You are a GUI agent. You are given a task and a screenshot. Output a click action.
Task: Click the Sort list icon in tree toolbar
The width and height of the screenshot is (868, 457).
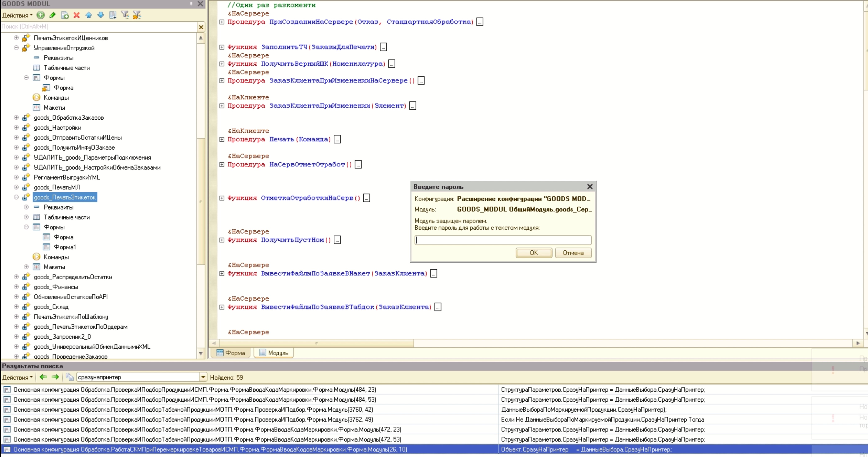click(x=113, y=15)
